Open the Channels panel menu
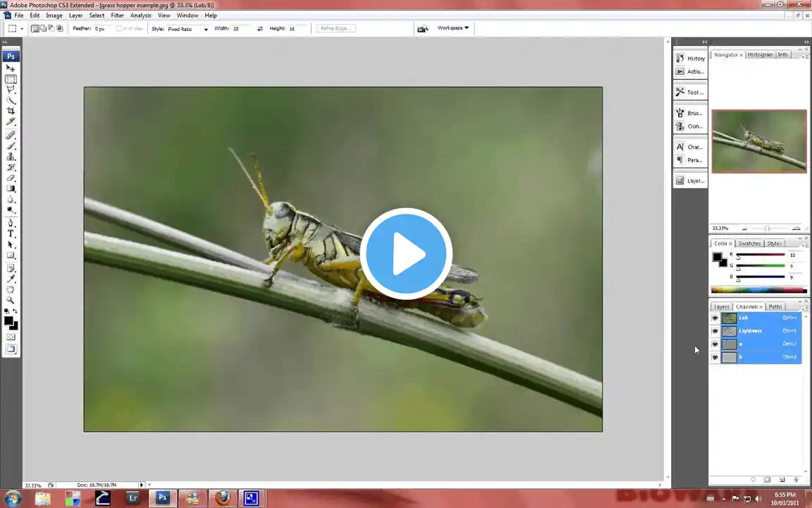812x508 pixels. (806, 308)
